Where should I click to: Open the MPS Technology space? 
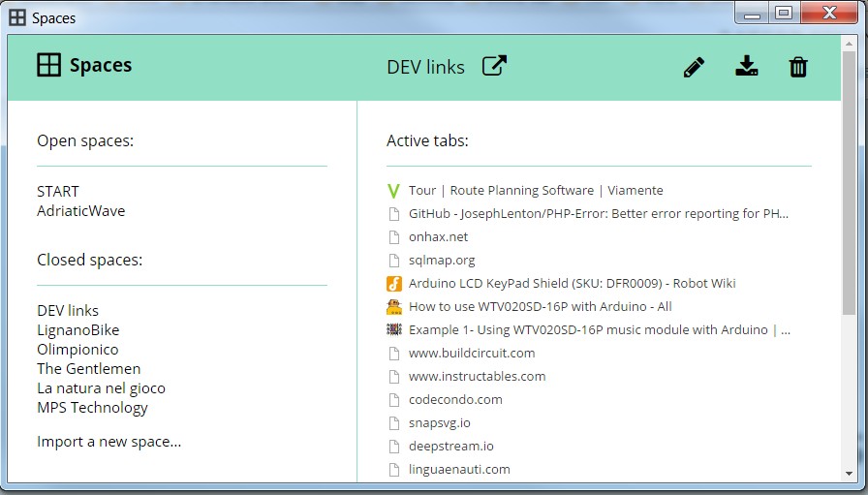(x=92, y=408)
